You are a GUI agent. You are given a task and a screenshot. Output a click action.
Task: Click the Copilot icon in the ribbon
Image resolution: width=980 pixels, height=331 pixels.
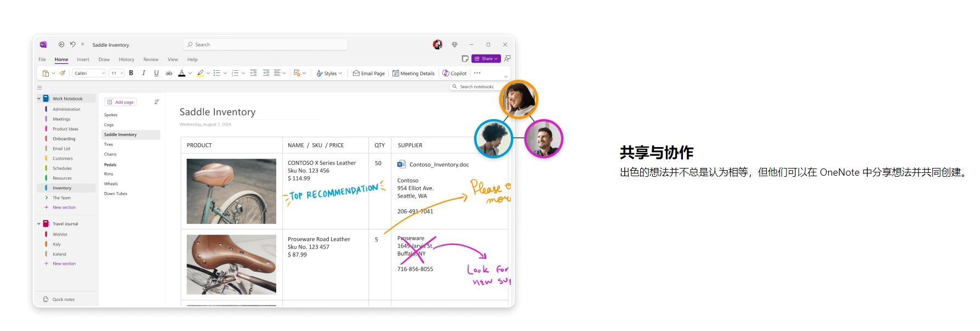(x=454, y=73)
